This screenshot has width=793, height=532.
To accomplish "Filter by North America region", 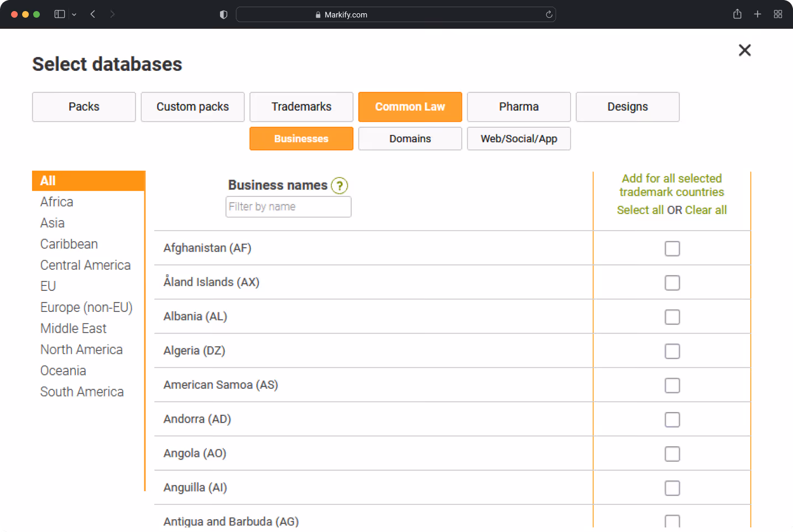I will [82, 350].
